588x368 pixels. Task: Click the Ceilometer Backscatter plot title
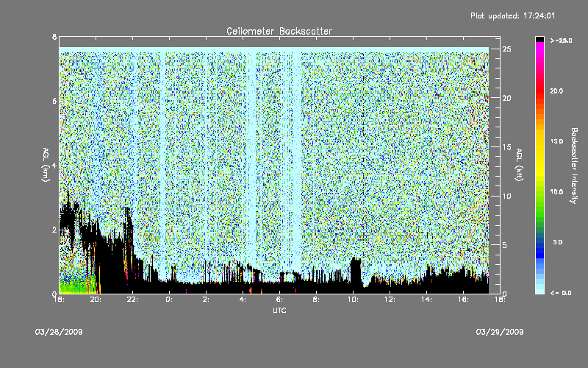click(x=279, y=31)
